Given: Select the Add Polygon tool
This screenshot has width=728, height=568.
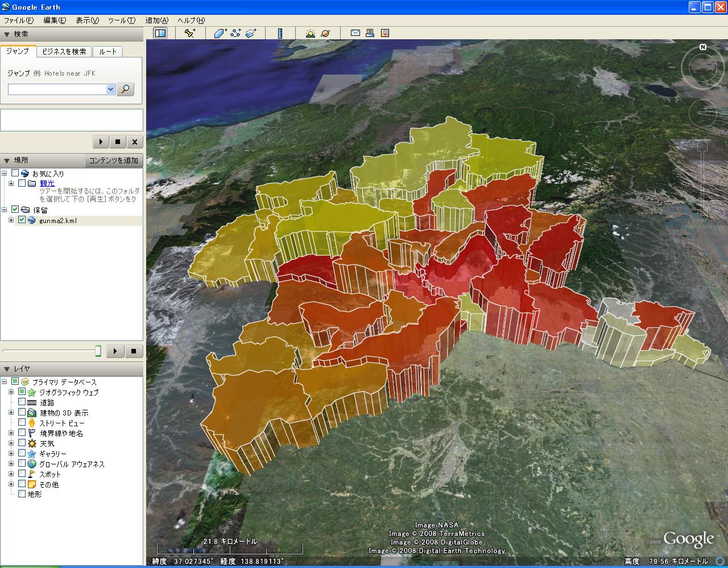Looking at the screenshot, I should [221, 33].
